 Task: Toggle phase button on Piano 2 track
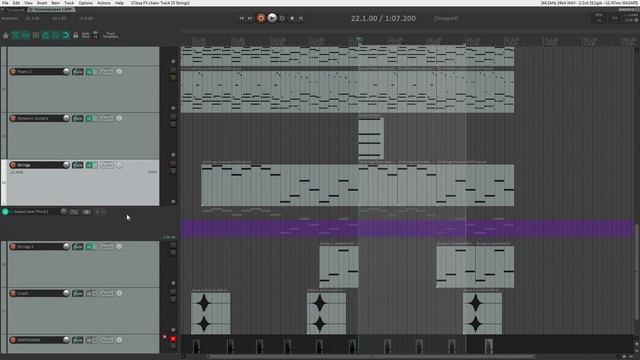pyautogui.click(x=119, y=71)
